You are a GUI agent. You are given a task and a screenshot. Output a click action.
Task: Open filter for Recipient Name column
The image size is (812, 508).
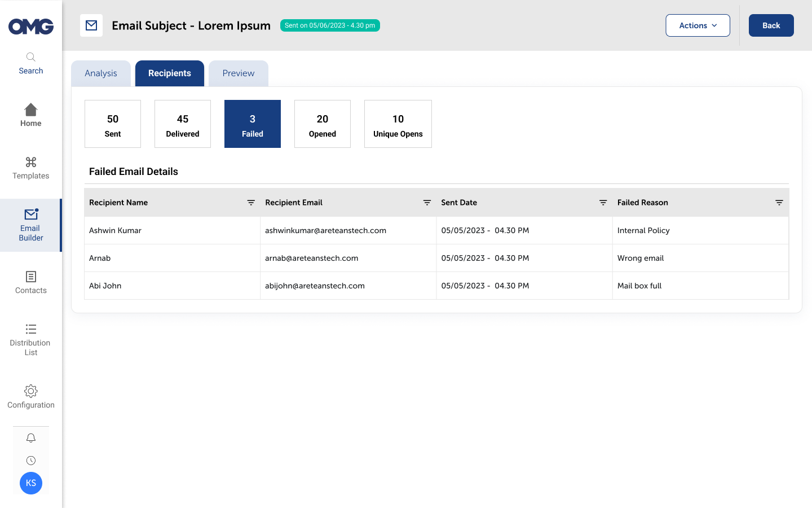(251, 203)
